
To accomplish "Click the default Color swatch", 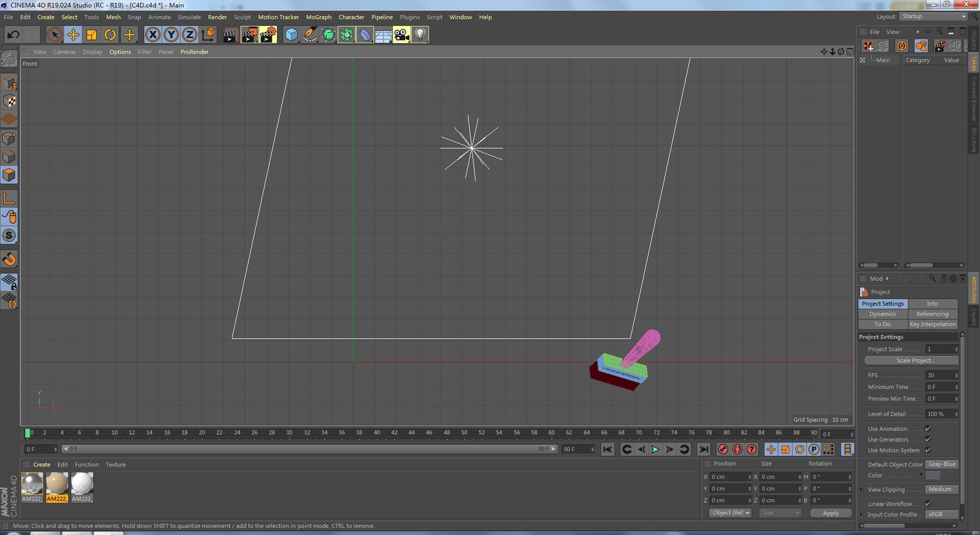I will [933, 475].
